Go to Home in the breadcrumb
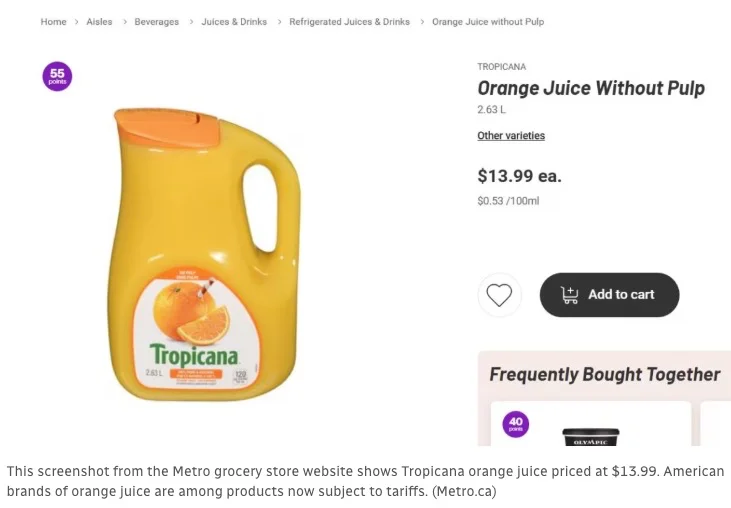This screenshot has height=508, width=731. click(x=53, y=22)
